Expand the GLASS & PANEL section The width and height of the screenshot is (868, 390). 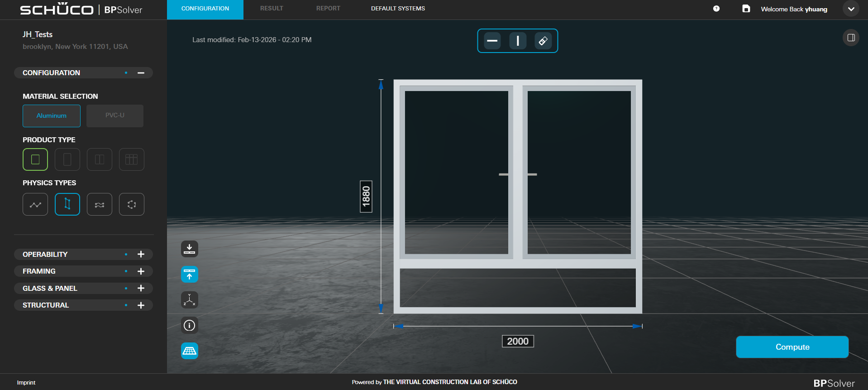141,289
